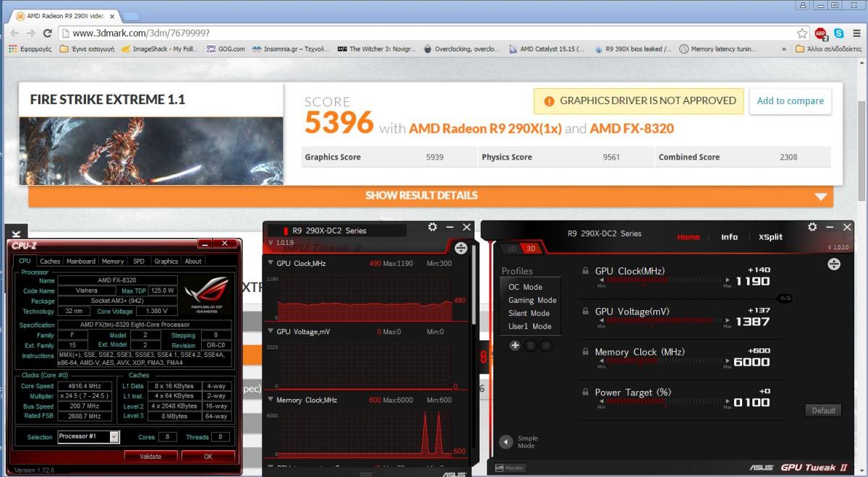Switch to the 2D mode tab

click(512, 249)
